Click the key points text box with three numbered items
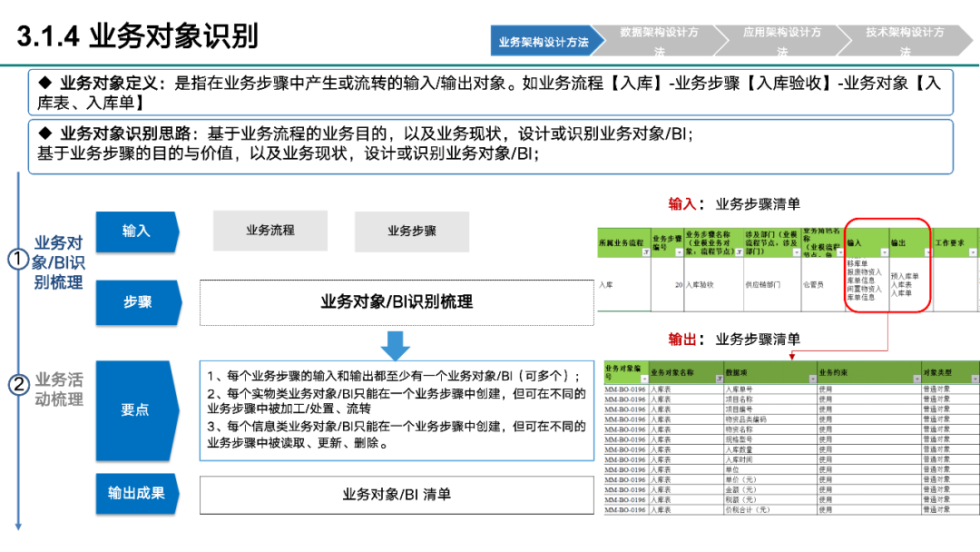Viewport: 980px width, 552px height. [397, 410]
